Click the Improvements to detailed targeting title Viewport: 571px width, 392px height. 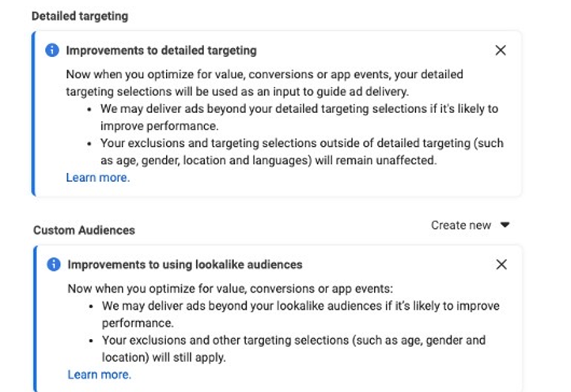pos(161,51)
